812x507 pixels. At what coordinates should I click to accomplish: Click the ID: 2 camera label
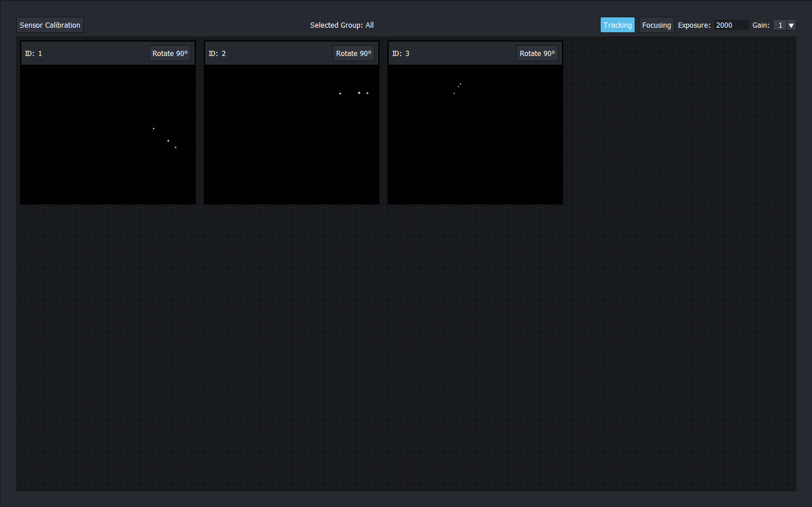click(217, 53)
